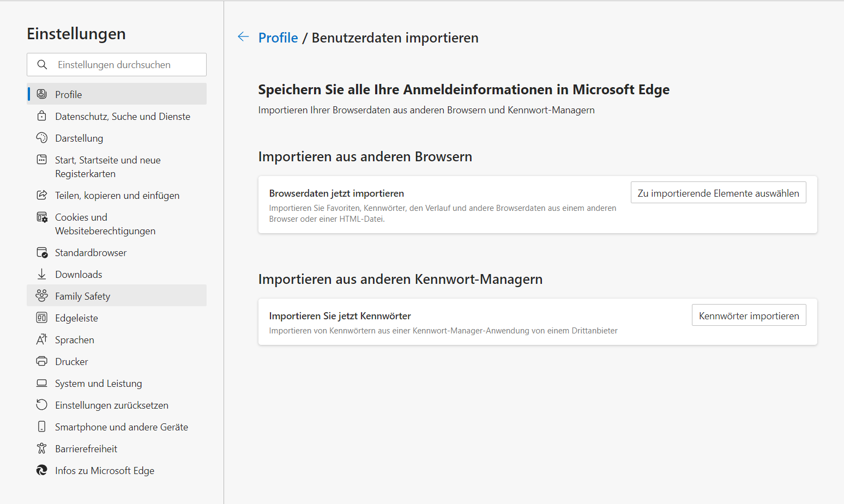Click the Drucker printer icon
This screenshot has height=504, width=844.
pyautogui.click(x=41, y=361)
